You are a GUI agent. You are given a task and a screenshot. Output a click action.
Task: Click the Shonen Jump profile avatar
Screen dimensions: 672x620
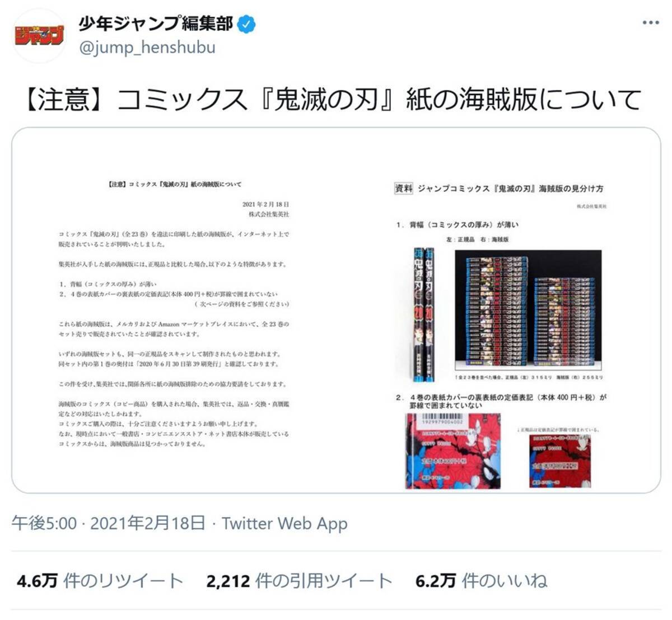[39, 36]
